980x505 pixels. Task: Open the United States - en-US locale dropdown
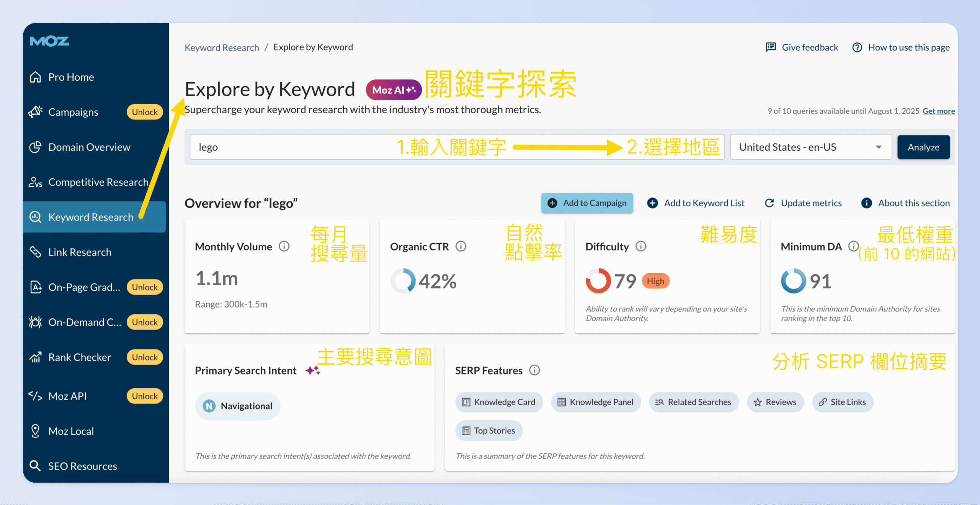810,147
